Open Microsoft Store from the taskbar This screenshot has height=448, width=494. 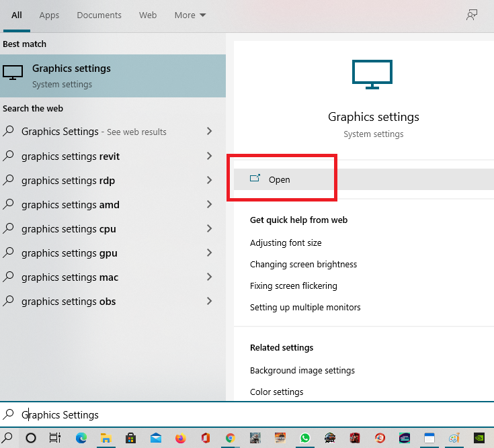click(131, 438)
